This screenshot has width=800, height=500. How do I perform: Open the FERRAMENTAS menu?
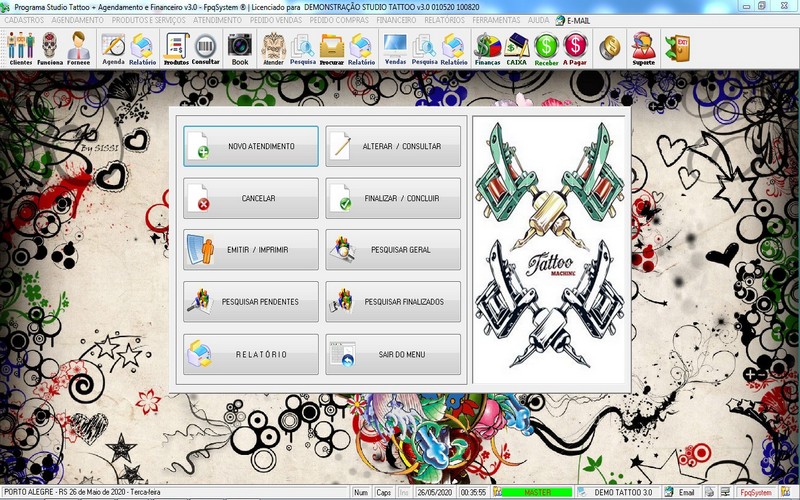coord(496,20)
